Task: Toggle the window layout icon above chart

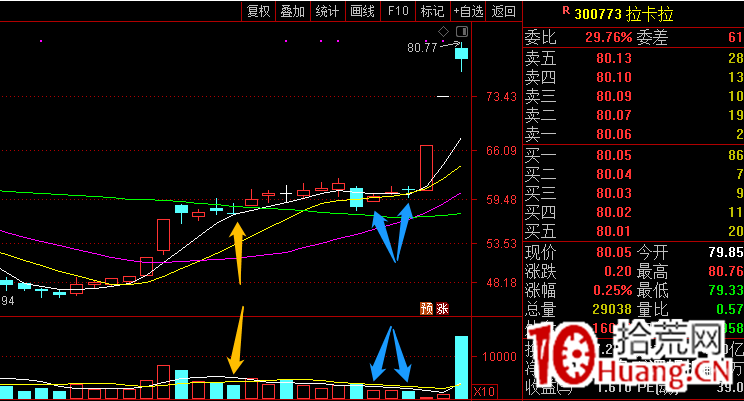Action: click(x=462, y=32)
